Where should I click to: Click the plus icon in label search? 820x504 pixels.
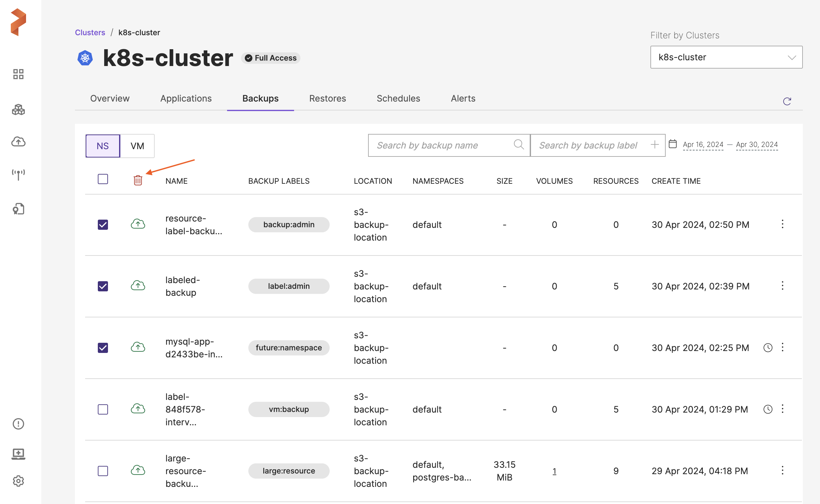(x=655, y=145)
